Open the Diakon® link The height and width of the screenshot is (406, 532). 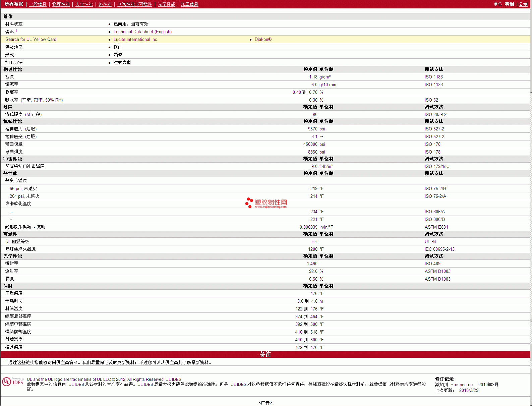click(x=263, y=40)
